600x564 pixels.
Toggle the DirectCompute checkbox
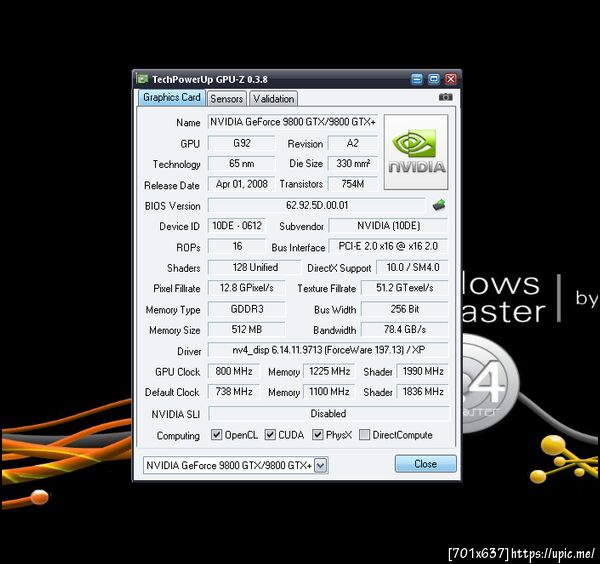[x=364, y=434]
